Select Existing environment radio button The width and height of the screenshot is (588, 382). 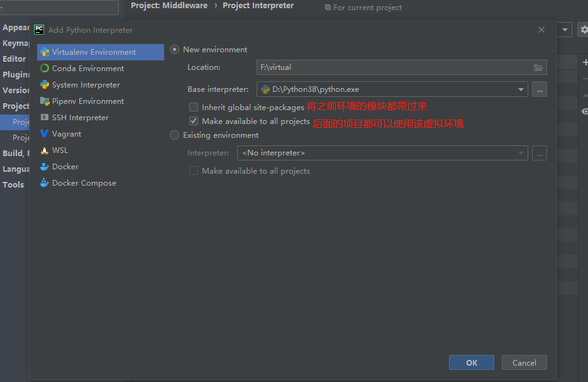174,135
